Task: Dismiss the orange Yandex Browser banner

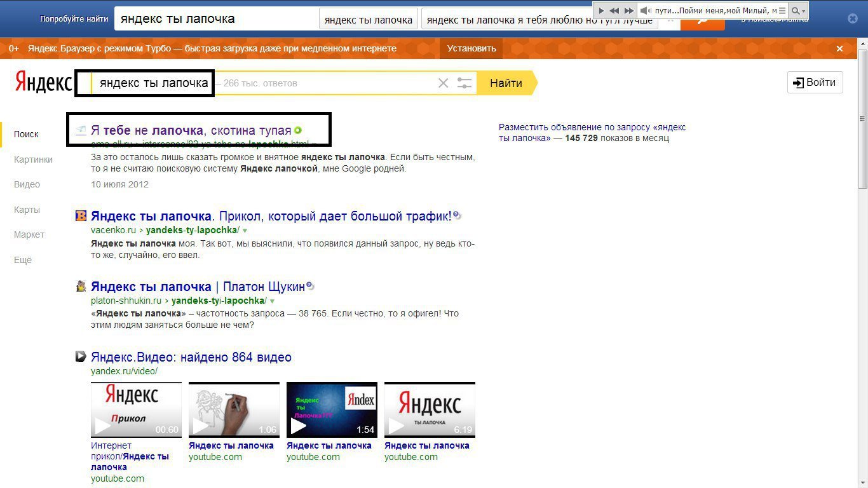Action: coord(839,48)
